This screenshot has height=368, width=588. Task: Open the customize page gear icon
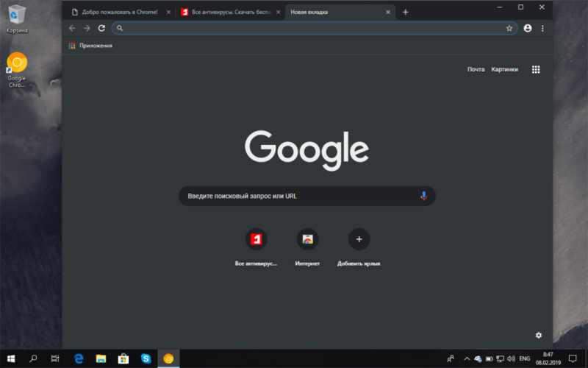pos(538,335)
